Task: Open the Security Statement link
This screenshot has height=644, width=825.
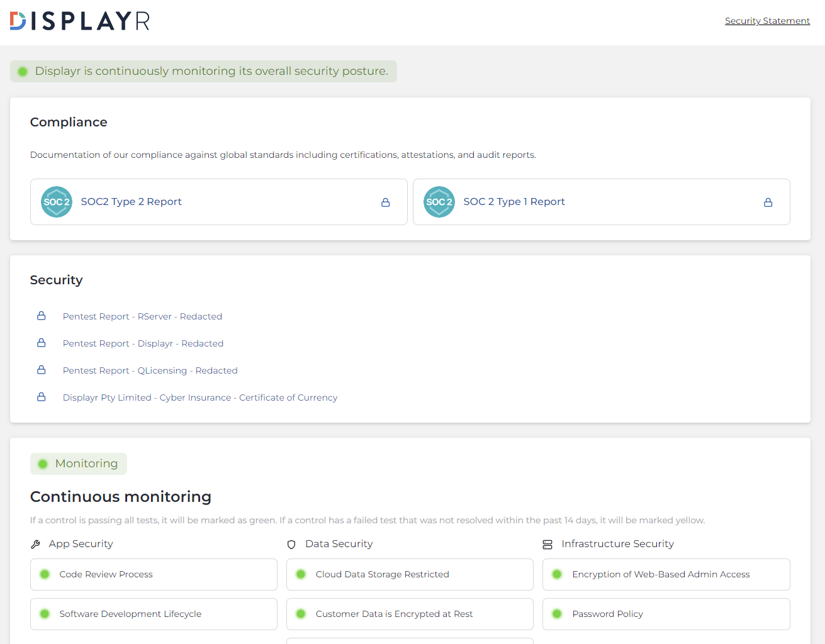Action: [767, 21]
